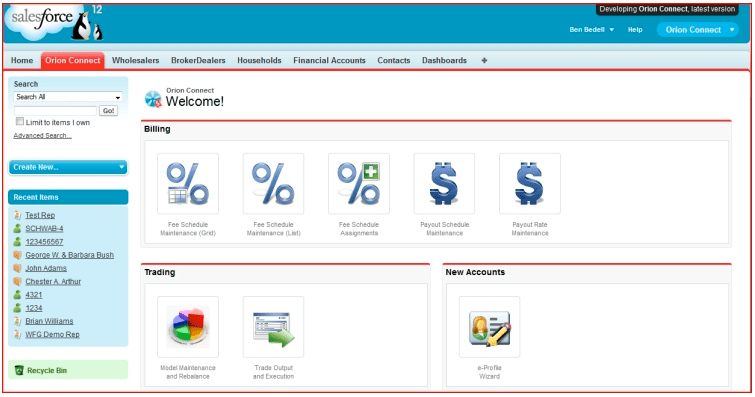Open Fee Schedule Maintenance (Grid) icon
Screen dimensions: 755x397
click(x=188, y=184)
